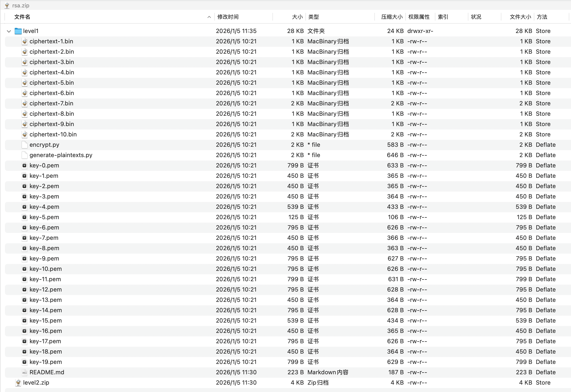Viewport: 571px width, 392px height.
Task: Select ciphertext-10.bin file name
Action: 53,134
